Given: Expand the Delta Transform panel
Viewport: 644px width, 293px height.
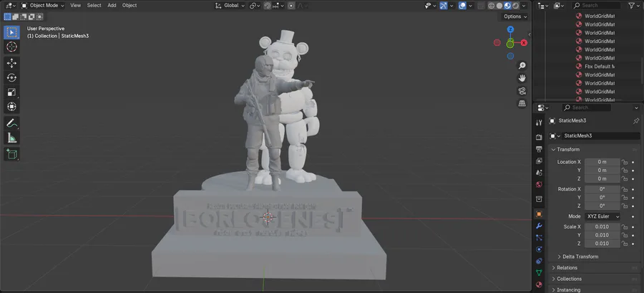Looking at the screenshot, I should point(577,256).
